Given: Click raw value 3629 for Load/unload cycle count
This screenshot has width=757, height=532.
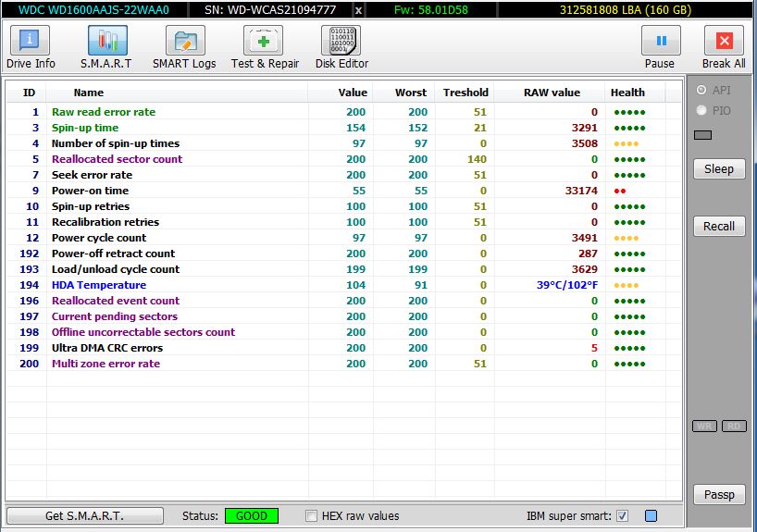Looking at the screenshot, I should (x=585, y=269).
